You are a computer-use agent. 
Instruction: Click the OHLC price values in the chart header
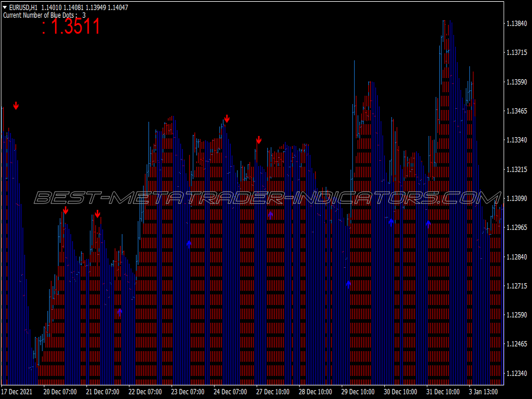pyautogui.click(x=85, y=7)
